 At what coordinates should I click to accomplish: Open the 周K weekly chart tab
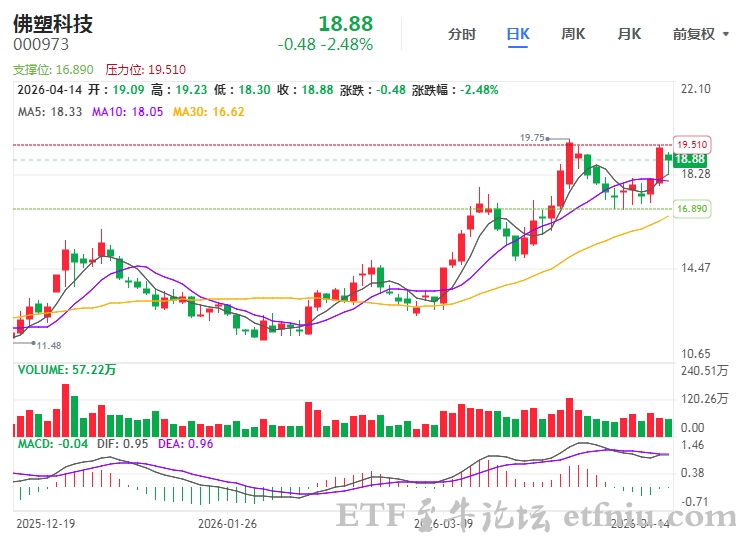coord(573,34)
